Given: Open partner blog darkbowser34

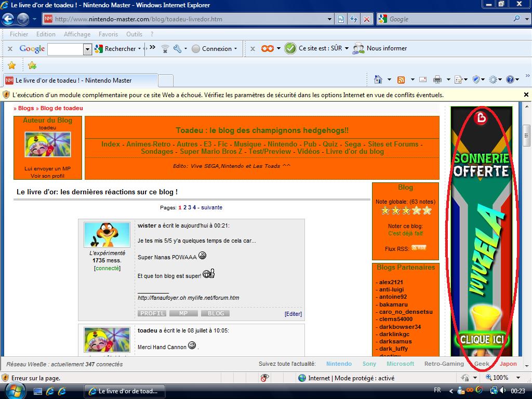Looking at the screenshot, I should 400,327.
